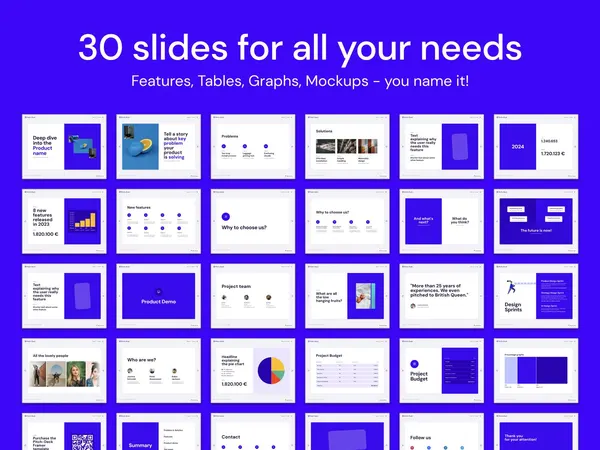Open the QR code purchase slide
Viewport: 600px width, 450px height.
tap(64, 431)
